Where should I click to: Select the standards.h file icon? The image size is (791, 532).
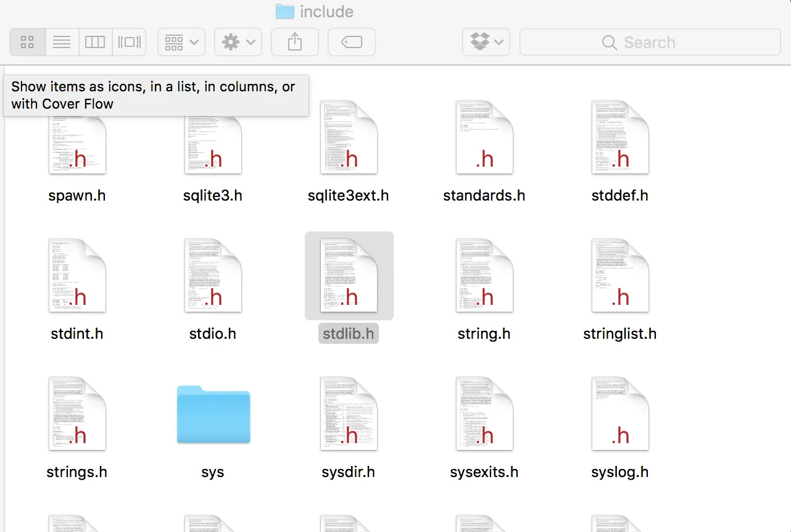tap(484, 137)
